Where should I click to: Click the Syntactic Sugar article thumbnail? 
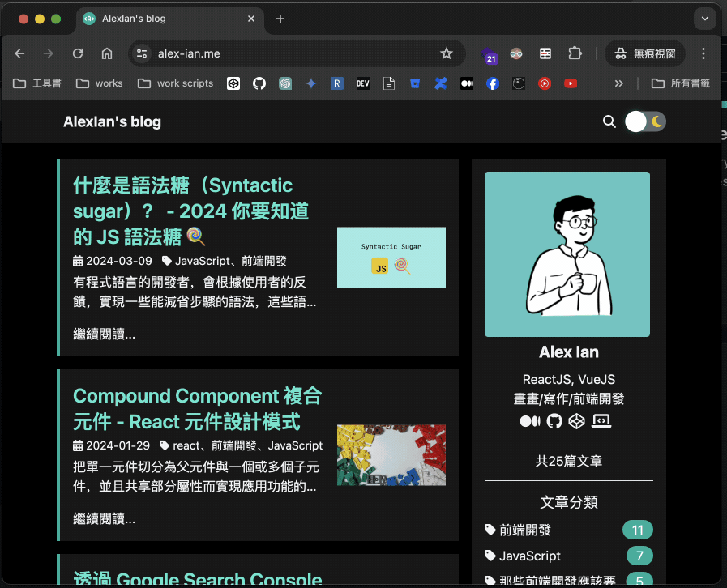click(x=391, y=255)
